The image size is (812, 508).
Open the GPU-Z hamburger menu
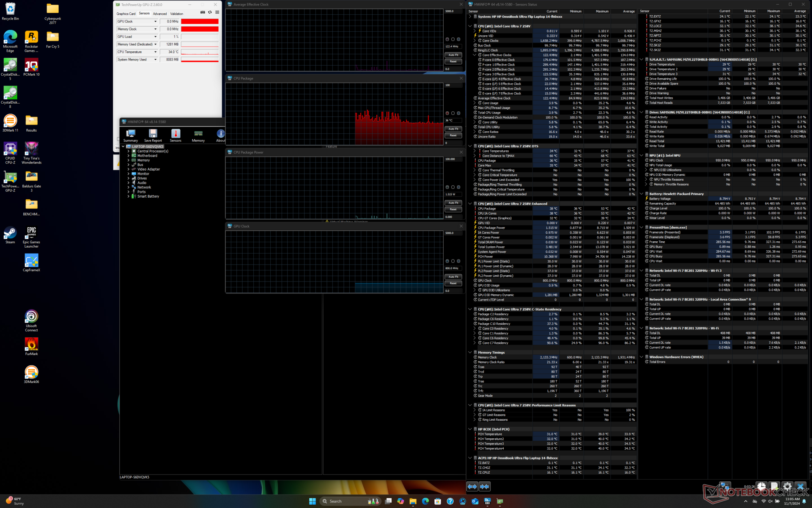217,12
